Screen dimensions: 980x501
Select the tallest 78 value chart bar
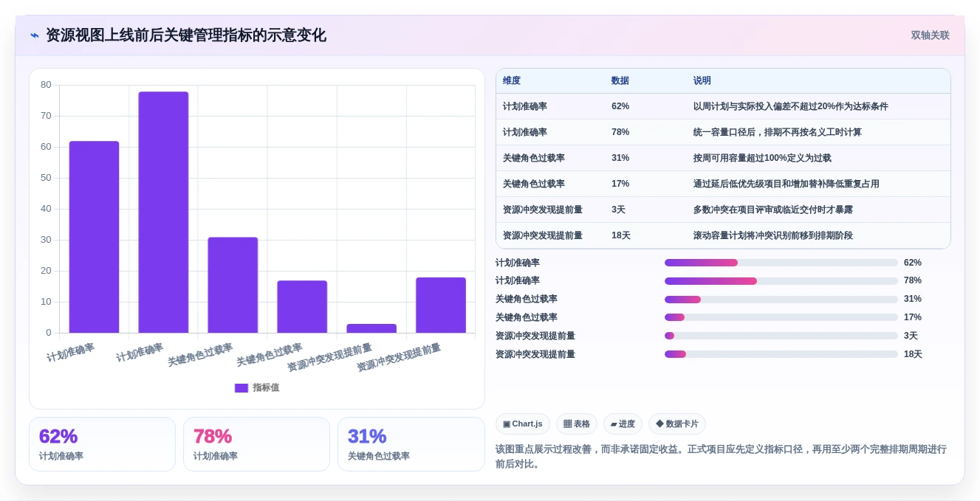tap(163, 213)
